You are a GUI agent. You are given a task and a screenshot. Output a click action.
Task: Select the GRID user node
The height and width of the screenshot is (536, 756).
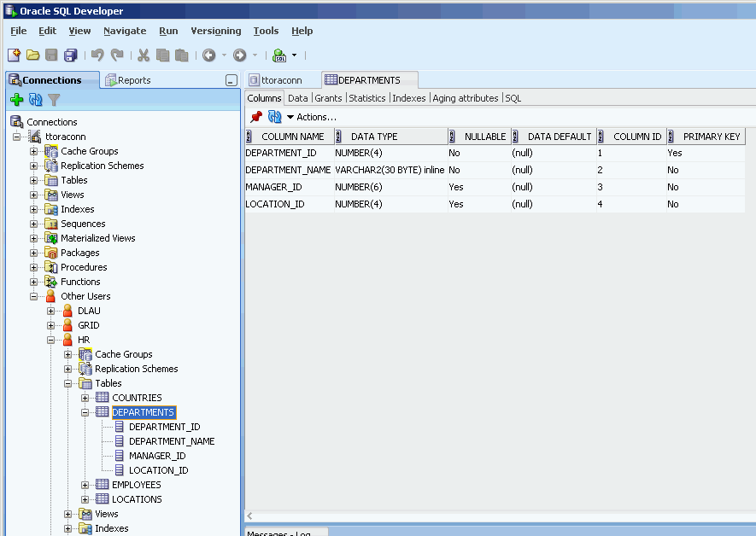(x=89, y=325)
